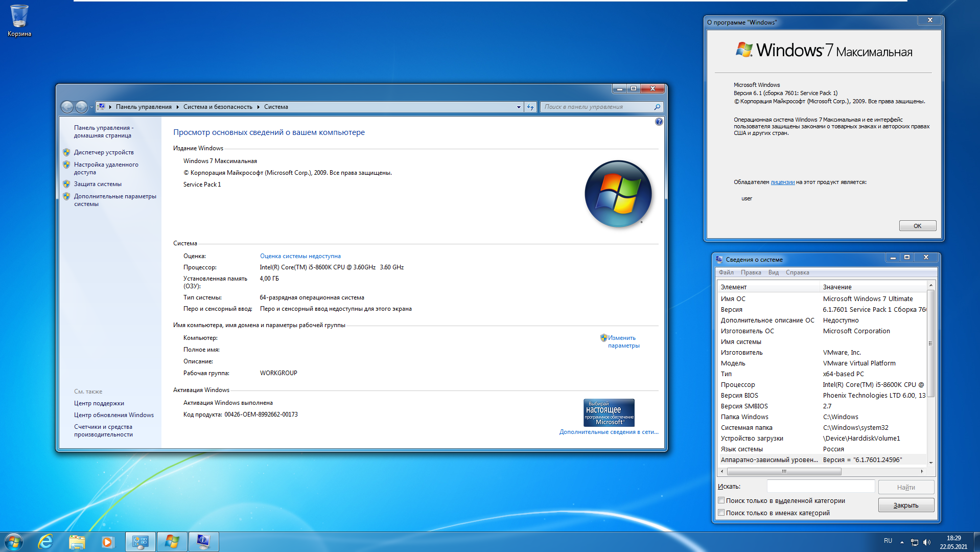Click the Искать search input field
Image resolution: width=980 pixels, height=552 pixels.
821,487
